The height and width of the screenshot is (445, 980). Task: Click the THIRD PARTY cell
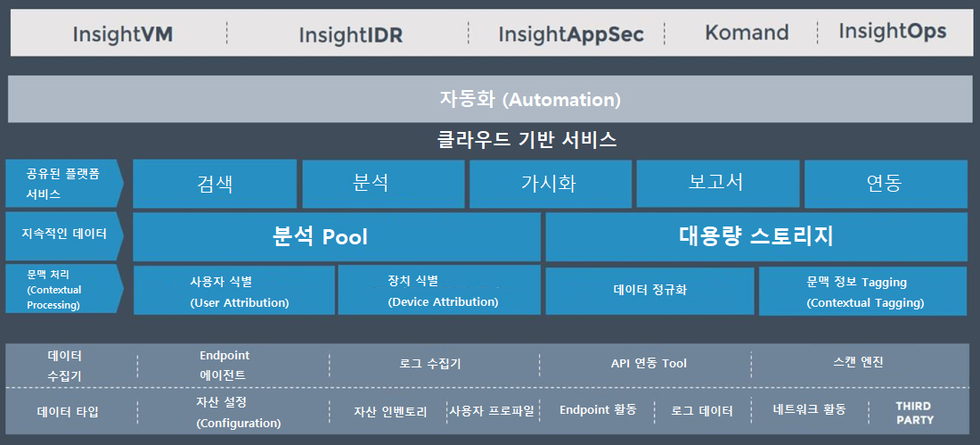click(915, 413)
